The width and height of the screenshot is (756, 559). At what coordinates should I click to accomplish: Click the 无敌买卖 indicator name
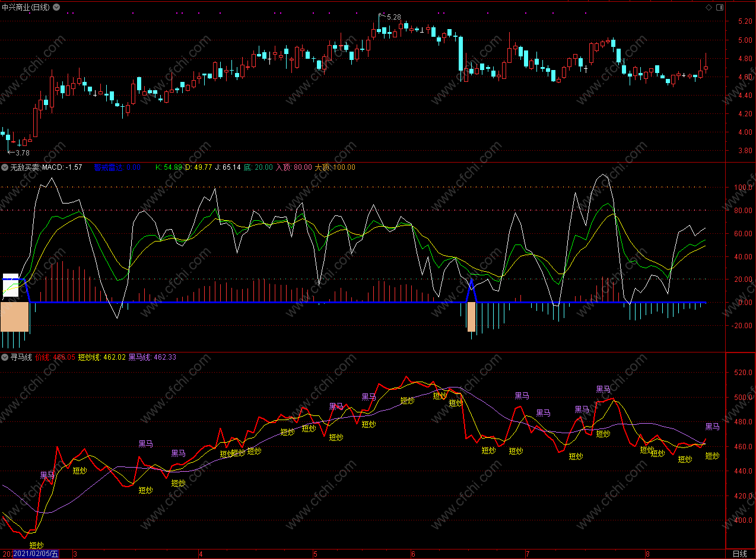coord(25,167)
